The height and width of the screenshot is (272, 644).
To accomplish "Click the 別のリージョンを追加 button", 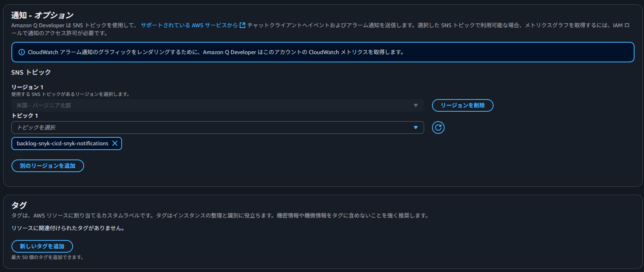I will point(48,166).
